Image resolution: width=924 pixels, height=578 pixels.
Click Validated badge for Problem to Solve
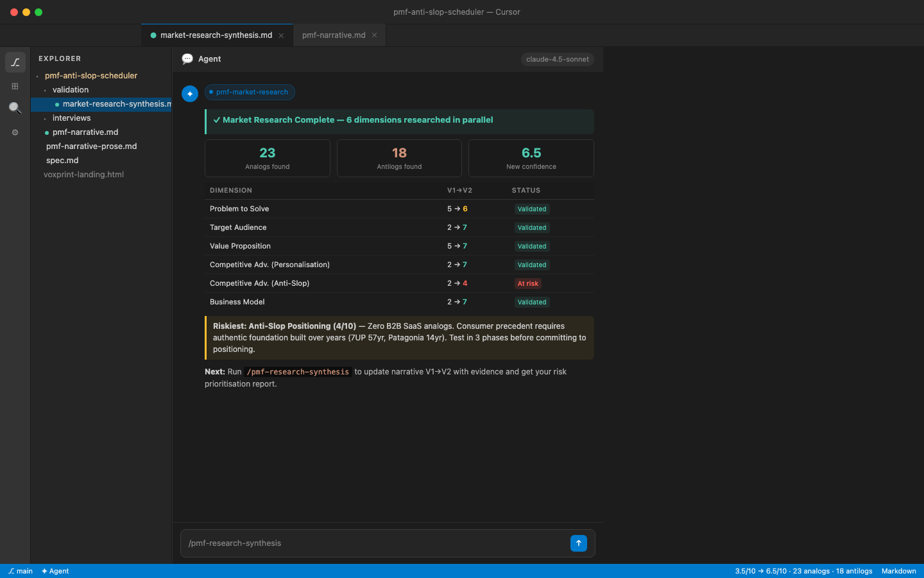pyautogui.click(x=532, y=209)
